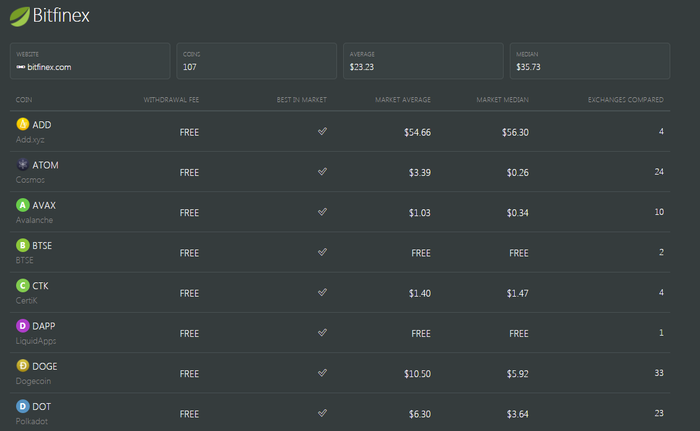Image resolution: width=700 pixels, height=431 pixels.
Task: Select the purple DAPP coin icon
Action: (x=23, y=326)
